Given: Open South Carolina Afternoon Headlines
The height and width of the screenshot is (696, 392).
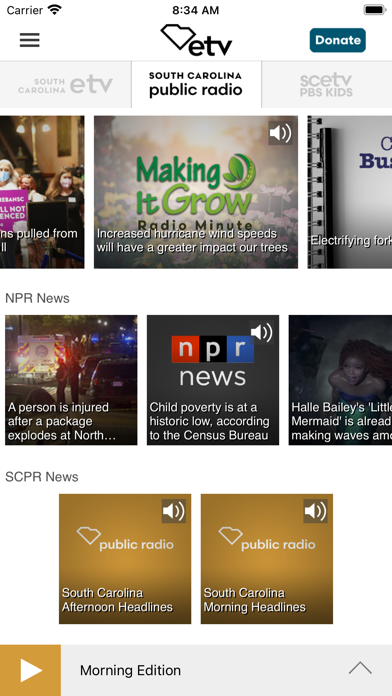Looking at the screenshot, I should tap(125, 559).
